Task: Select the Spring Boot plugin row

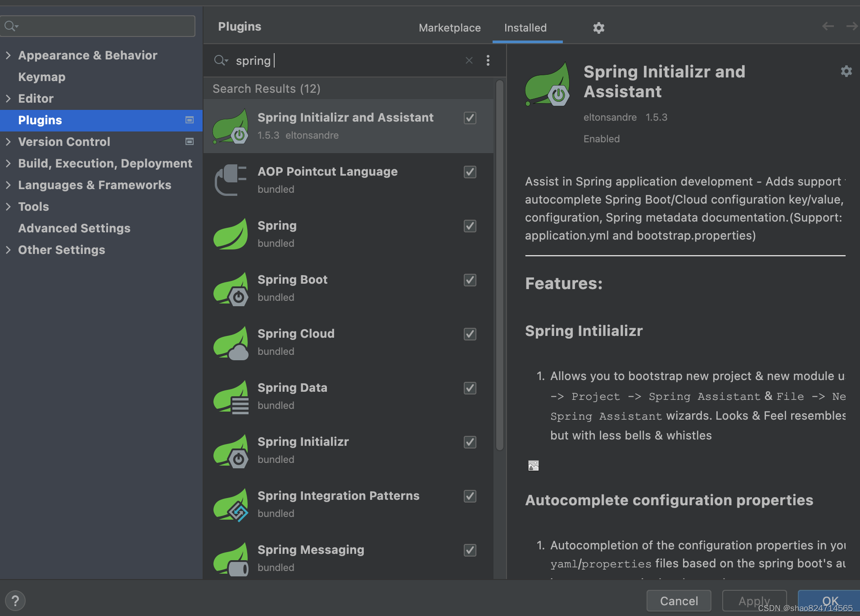Action: pos(349,288)
